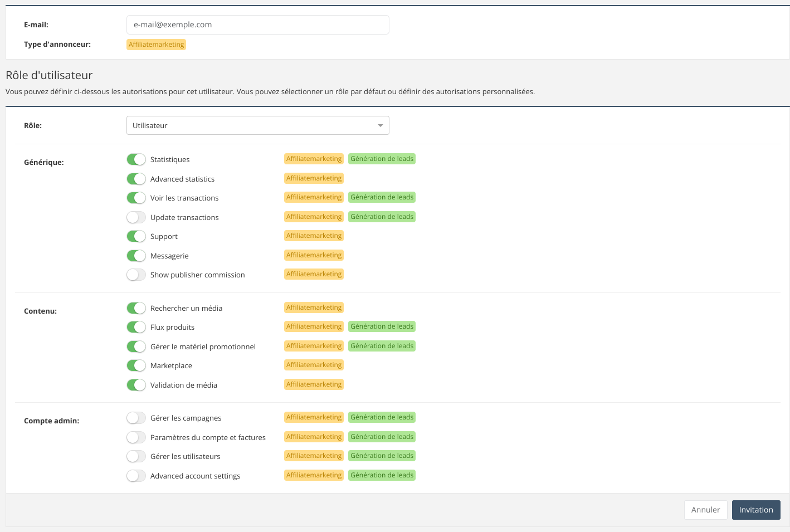Turn off the Support toggle
The width and height of the screenshot is (790, 532).
point(136,236)
